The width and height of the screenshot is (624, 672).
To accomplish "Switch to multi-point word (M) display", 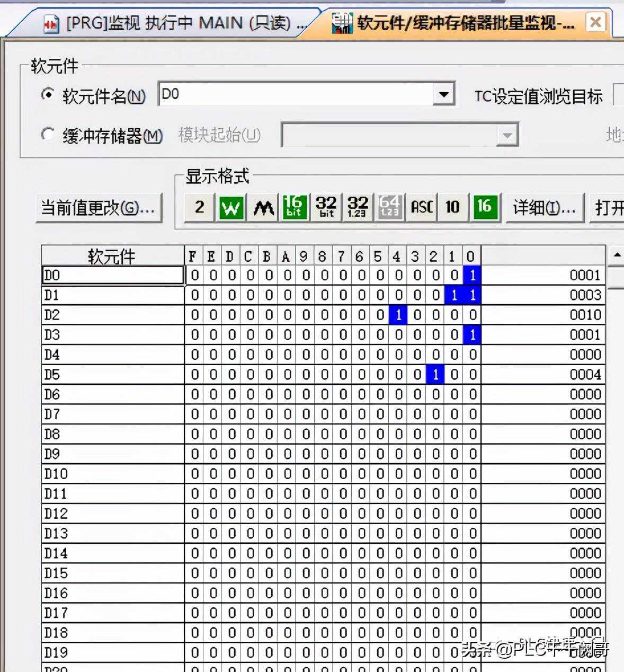I will pyautogui.click(x=263, y=207).
